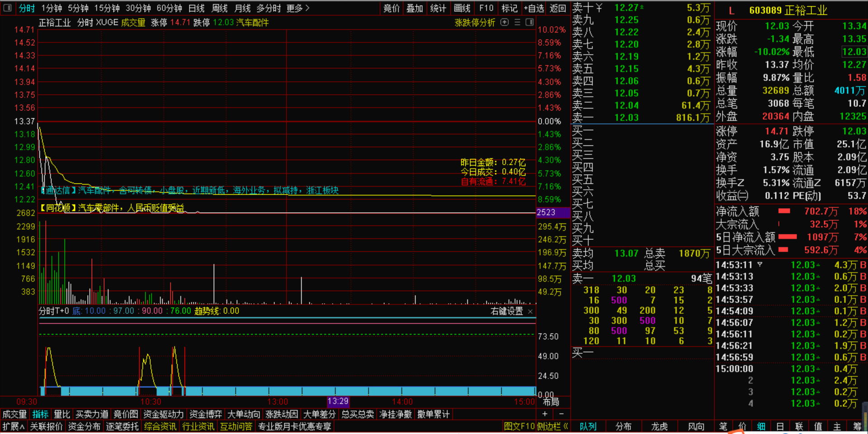Select the 资金博弈 indicator tab
The width and height of the screenshot is (868, 434).
point(206,414)
